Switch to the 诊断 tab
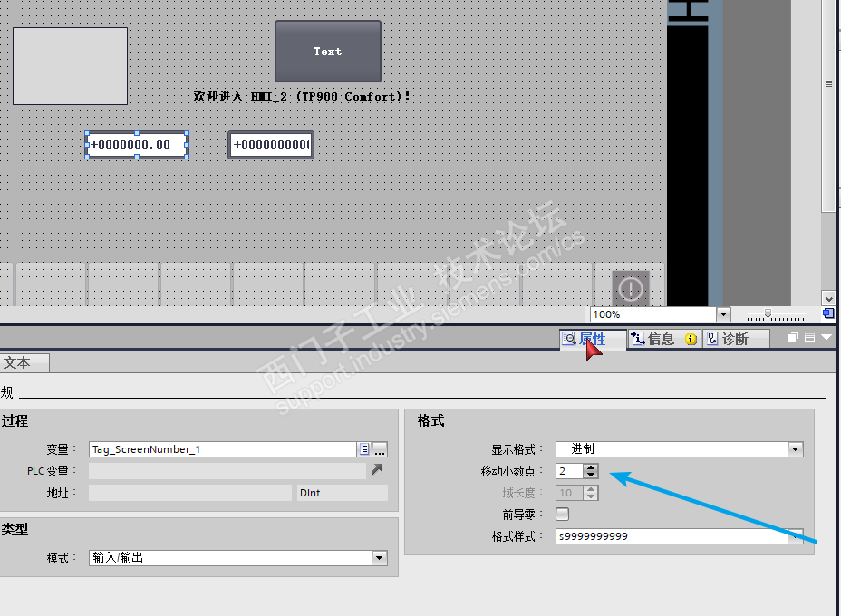The image size is (841, 616). coord(735,339)
